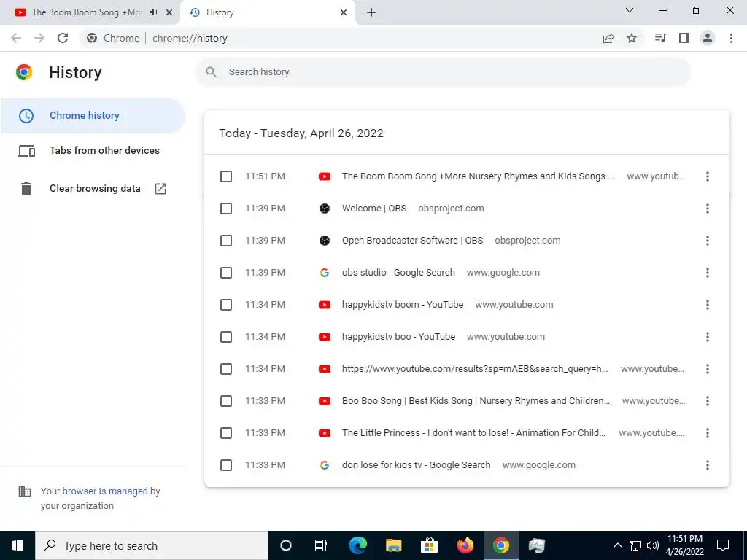Viewport: 747px width, 560px height.
Task: Close the Boom Boom Song tab
Action: 169,12
